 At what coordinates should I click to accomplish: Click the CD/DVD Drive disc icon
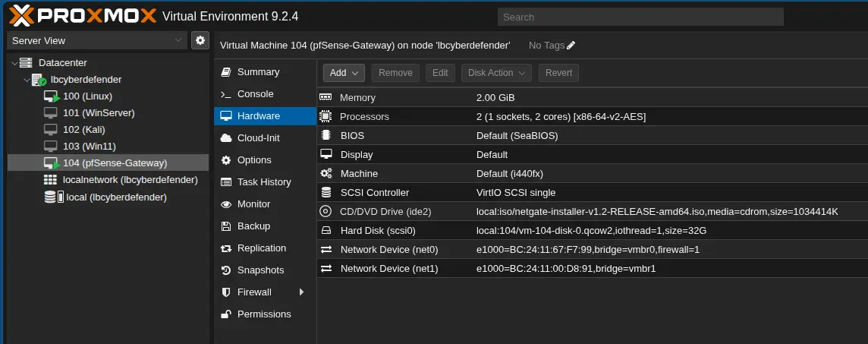point(325,211)
